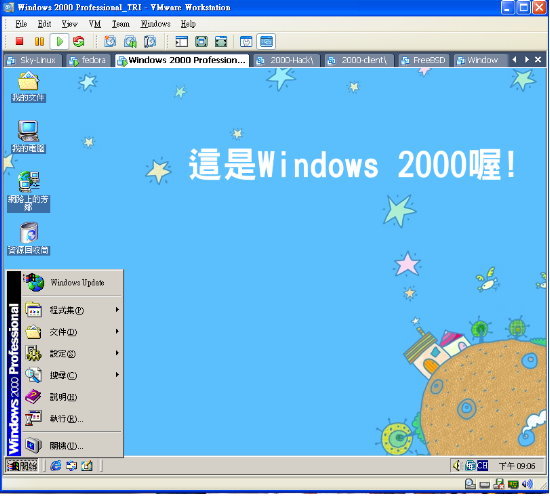This screenshot has width=550, height=497.
Task: Switch to the FreeBSD tab
Action: tap(424, 60)
